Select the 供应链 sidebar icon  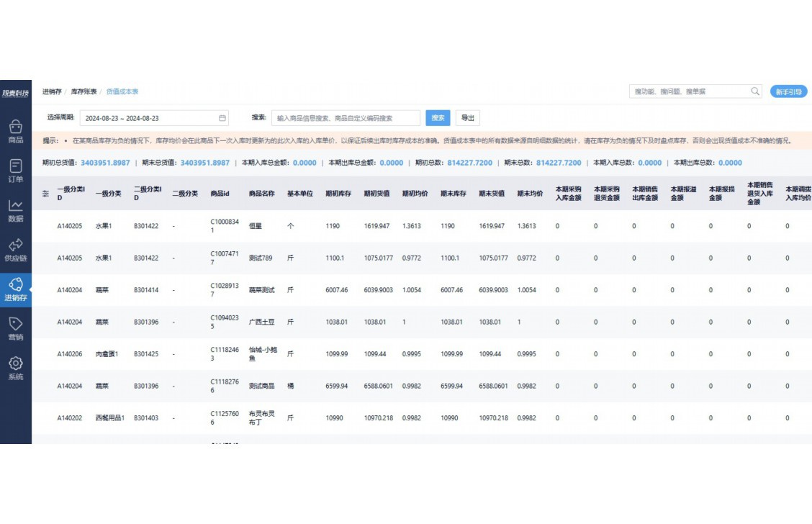tap(16, 246)
